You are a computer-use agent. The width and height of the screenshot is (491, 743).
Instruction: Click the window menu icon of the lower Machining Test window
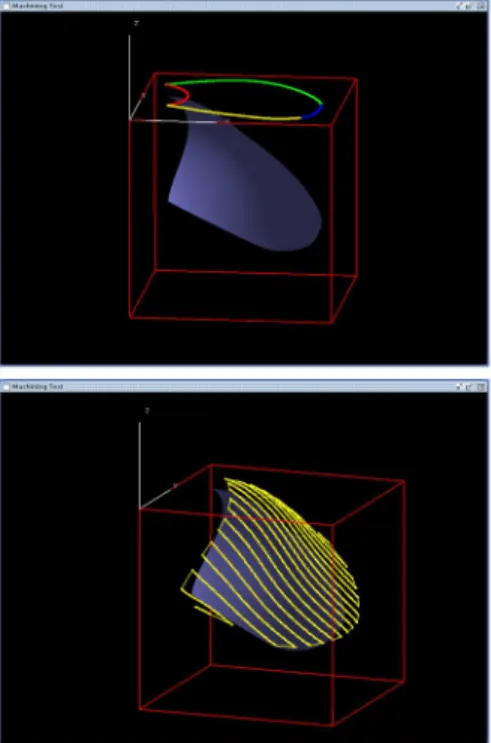(x=6, y=386)
